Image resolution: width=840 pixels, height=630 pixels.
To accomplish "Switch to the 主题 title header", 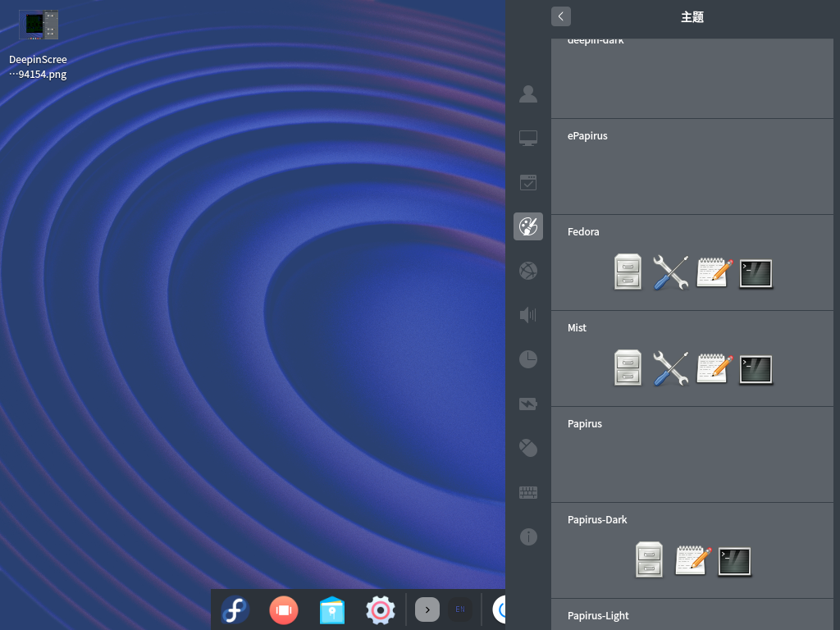I will tap(692, 16).
